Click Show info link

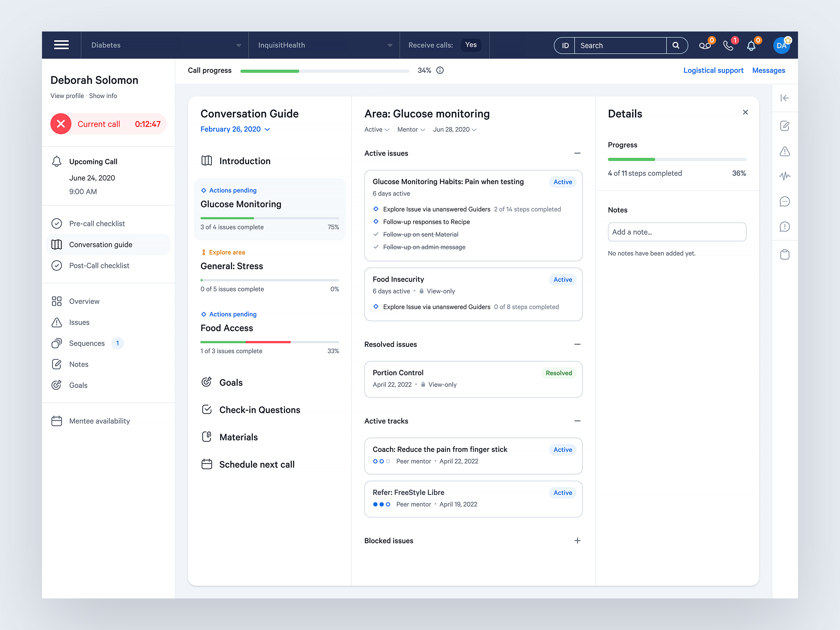point(103,96)
